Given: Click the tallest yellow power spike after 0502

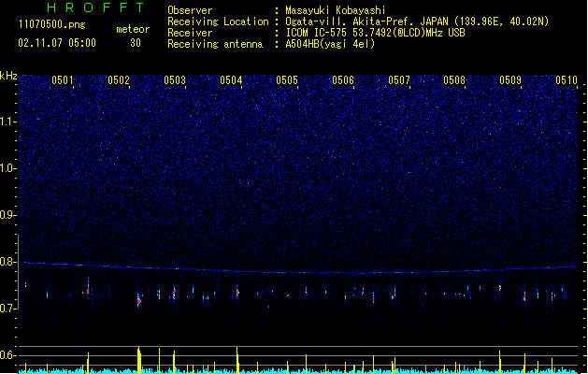Looking at the screenshot, I should point(139,360).
